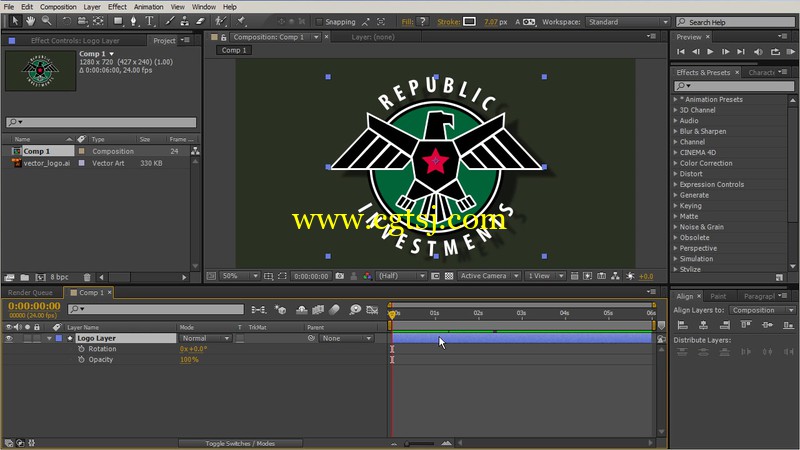Show channel and color management icon
The height and width of the screenshot is (450, 800).
coord(367,276)
